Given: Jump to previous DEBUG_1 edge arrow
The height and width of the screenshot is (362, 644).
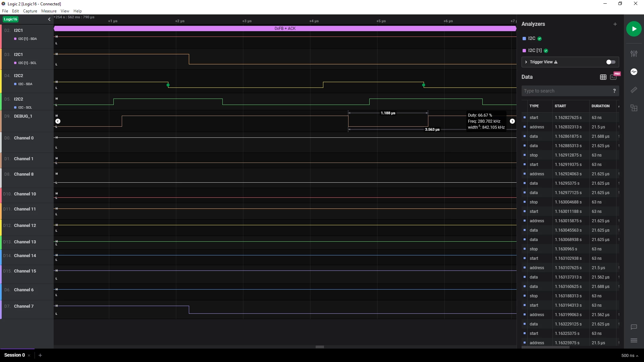Looking at the screenshot, I should 58,121.
